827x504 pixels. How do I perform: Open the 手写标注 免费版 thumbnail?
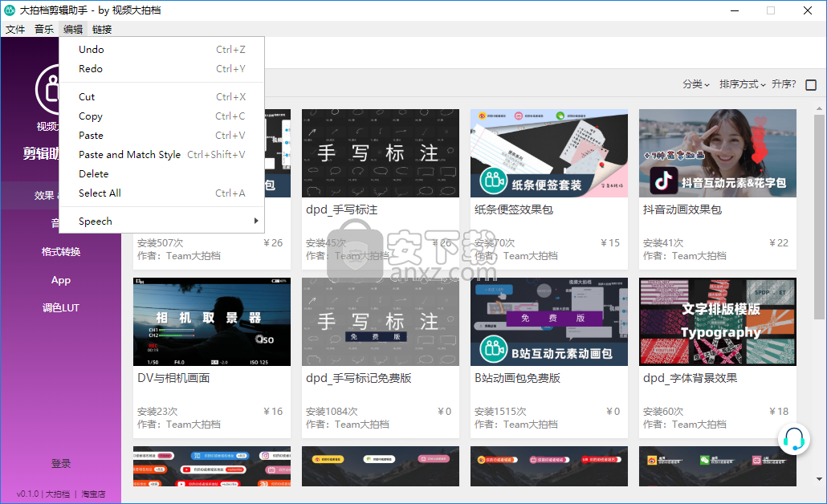381,322
